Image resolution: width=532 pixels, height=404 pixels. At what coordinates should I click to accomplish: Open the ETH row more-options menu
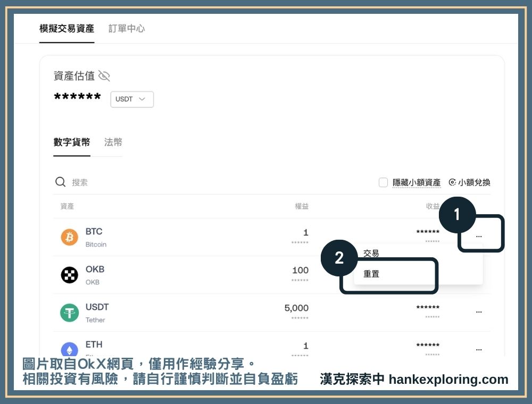pyautogui.click(x=479, y=349)
